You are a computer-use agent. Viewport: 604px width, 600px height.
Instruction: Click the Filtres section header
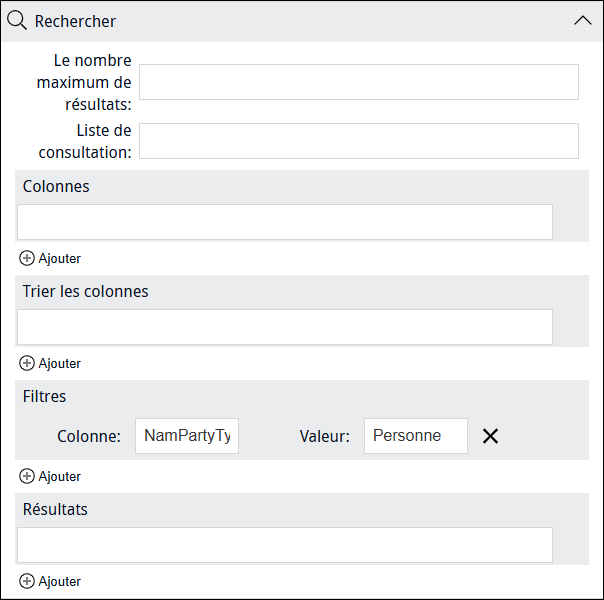click(x=44, y=397)
